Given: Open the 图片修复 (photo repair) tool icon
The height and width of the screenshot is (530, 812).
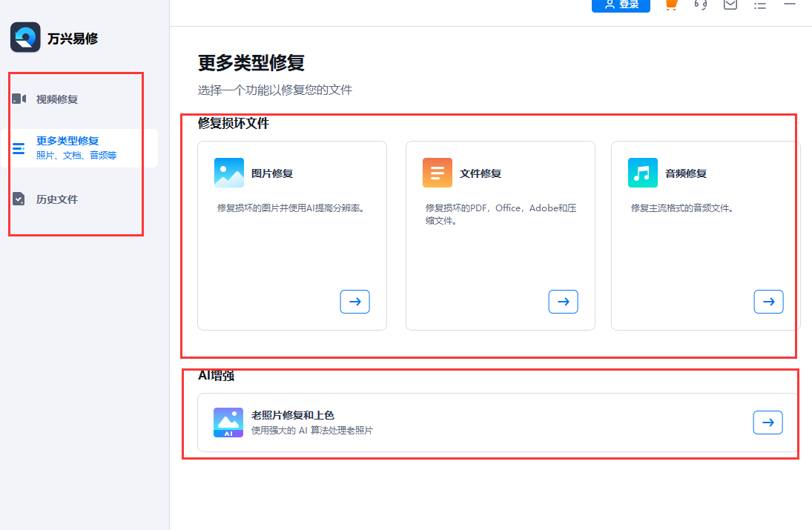Looking at the screenshot, I should (x=228, y=172).
